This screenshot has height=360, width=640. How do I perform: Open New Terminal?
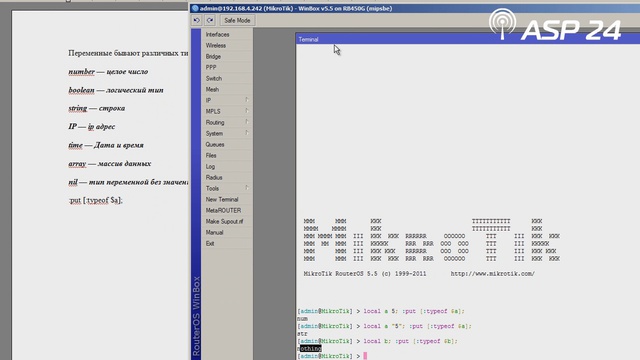tap(227, 200)
